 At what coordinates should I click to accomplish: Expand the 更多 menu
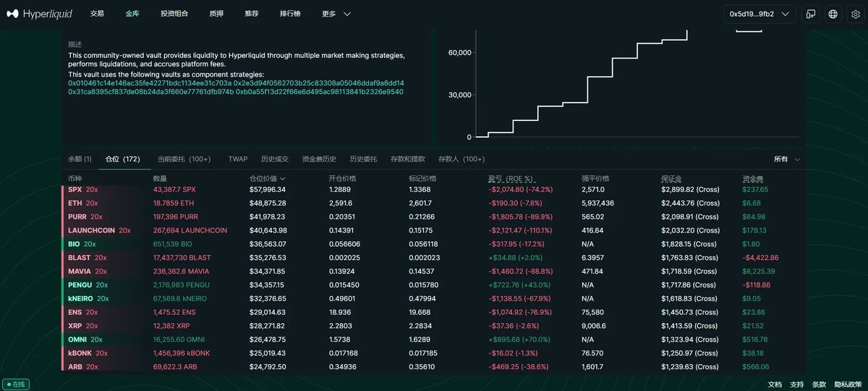(x=336, y=14)
